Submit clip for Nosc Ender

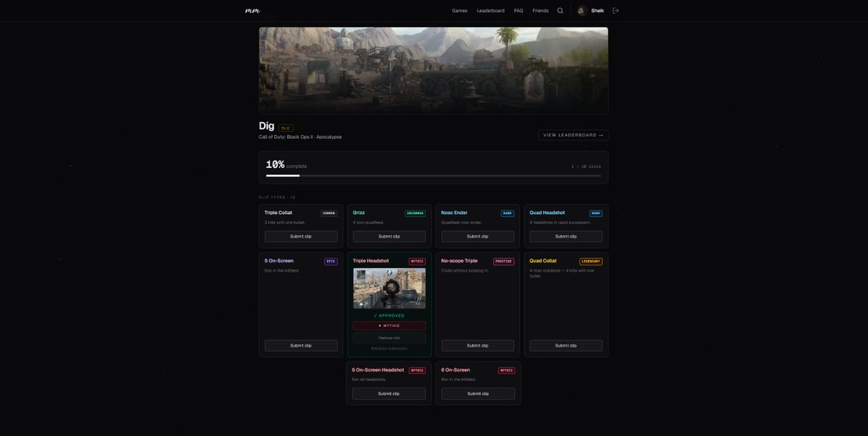(477, 236)
